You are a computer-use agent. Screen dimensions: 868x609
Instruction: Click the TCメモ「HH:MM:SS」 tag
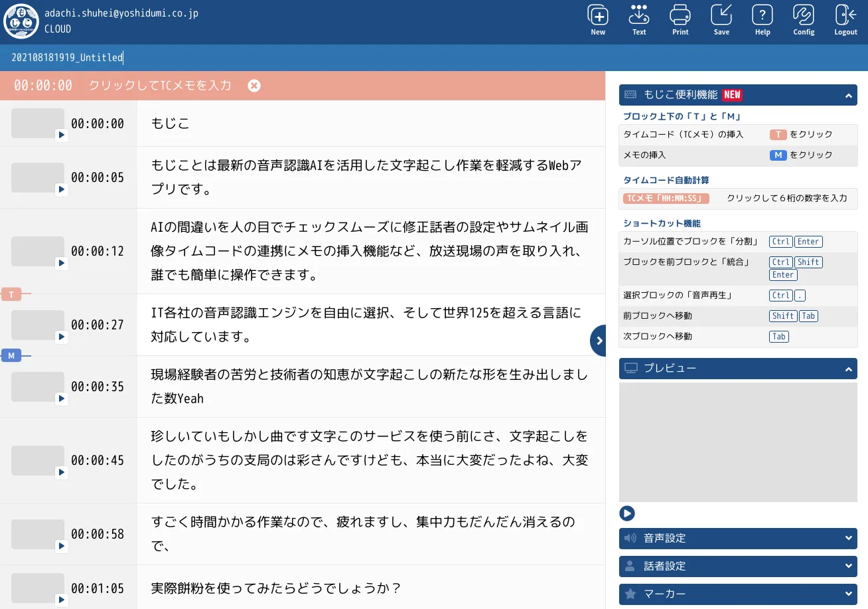pyautogui.click(x=666, y=199)
